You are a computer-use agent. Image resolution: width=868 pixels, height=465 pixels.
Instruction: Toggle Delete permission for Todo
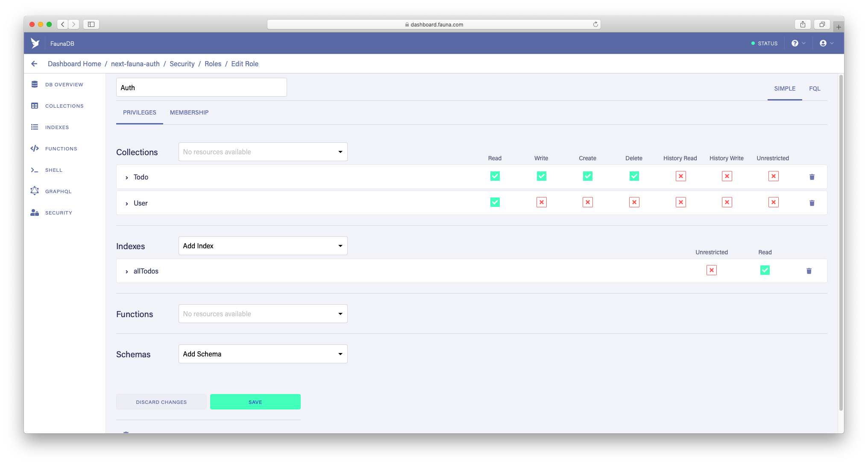point(634,176)
